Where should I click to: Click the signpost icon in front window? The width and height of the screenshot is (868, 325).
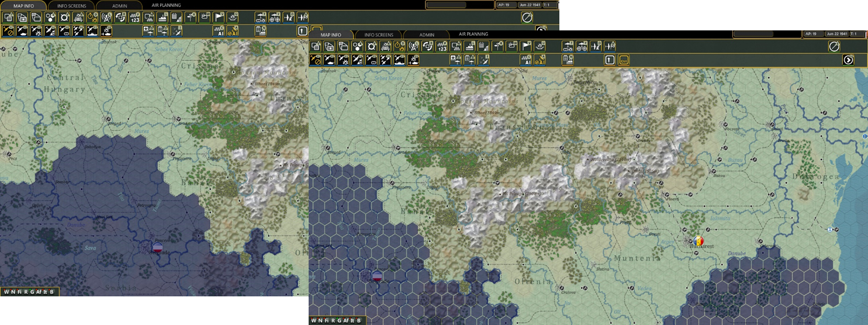pyautogui.click(x=497, y=46)
